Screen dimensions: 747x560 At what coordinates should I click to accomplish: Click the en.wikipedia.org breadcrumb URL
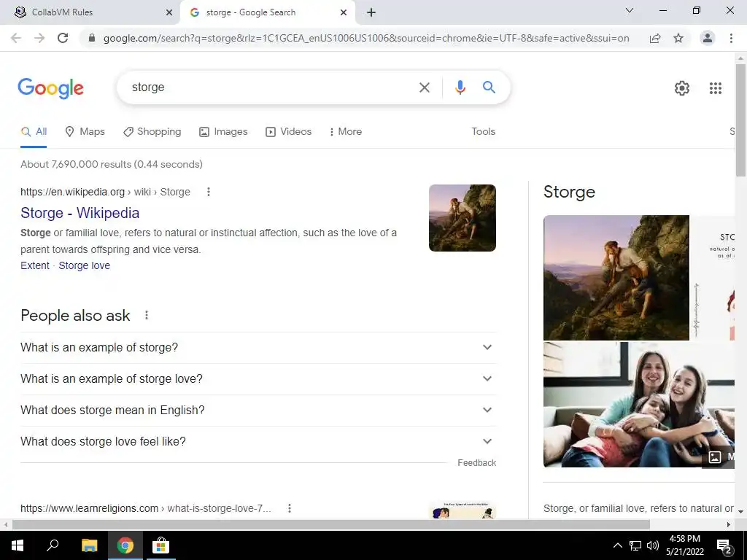tap(105, 192)
